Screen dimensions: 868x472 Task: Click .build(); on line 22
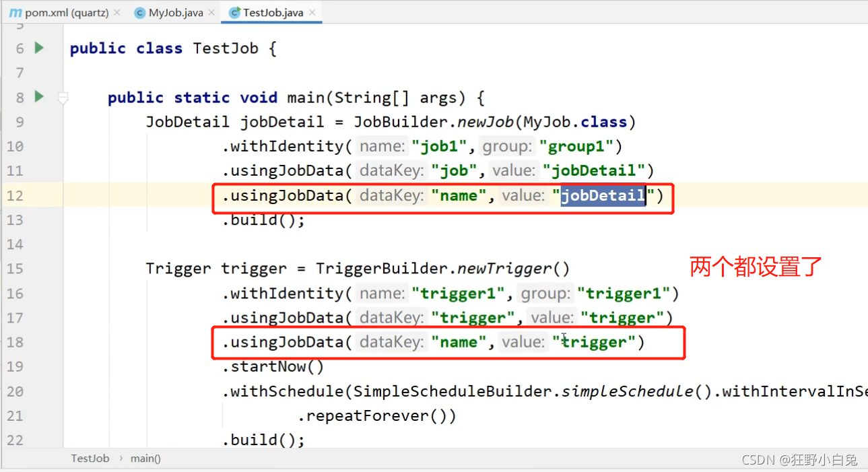tap(263, 440)
